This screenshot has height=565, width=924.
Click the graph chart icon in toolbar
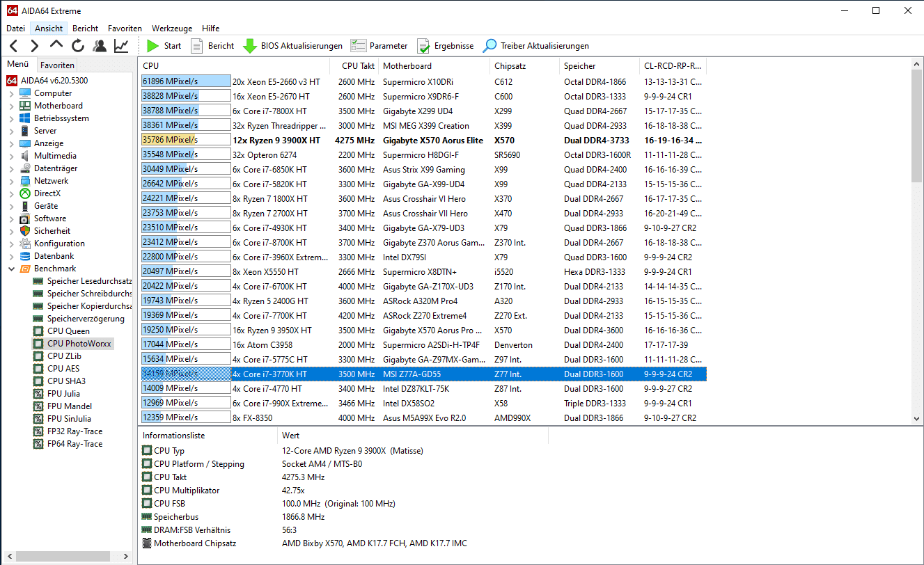click(x=121, y=46)
